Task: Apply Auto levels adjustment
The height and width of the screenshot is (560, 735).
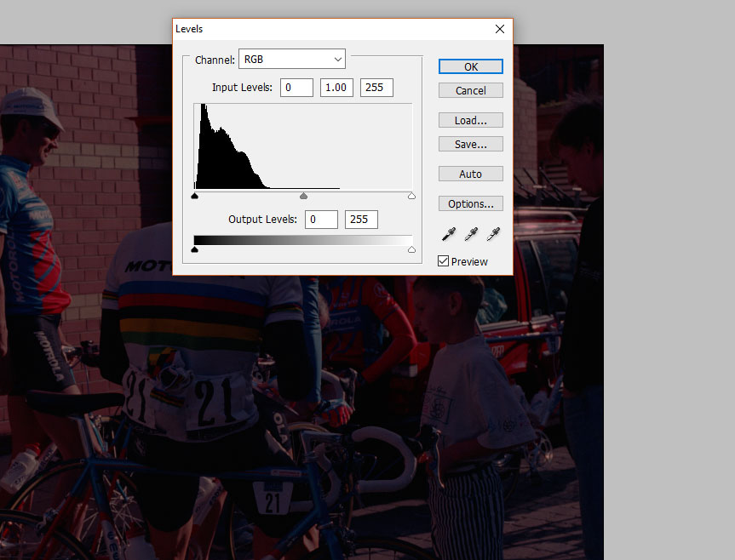Action: 471,174
